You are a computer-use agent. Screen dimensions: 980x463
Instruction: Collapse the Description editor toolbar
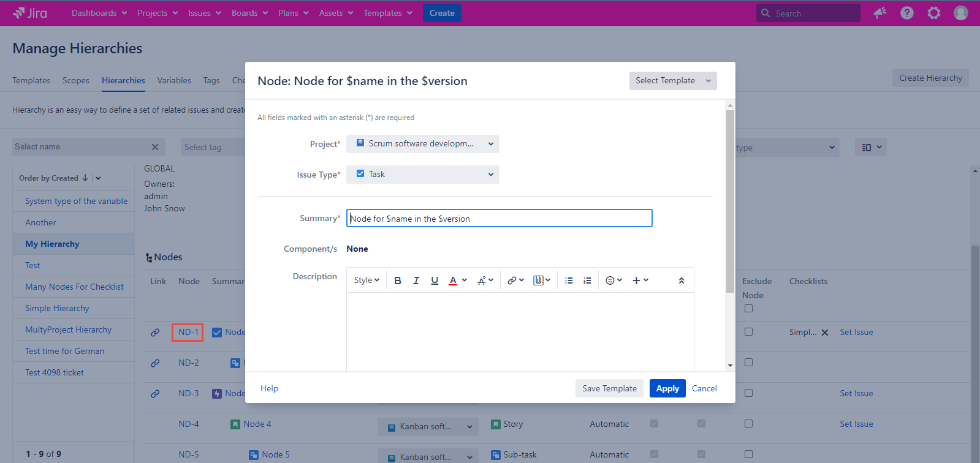pyautogui.click(x=681, y=280)
